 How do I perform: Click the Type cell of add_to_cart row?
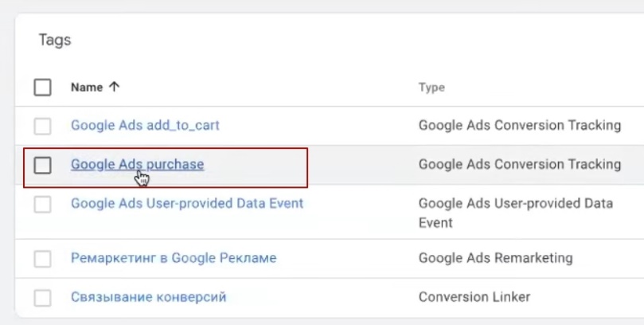point(519,125)
